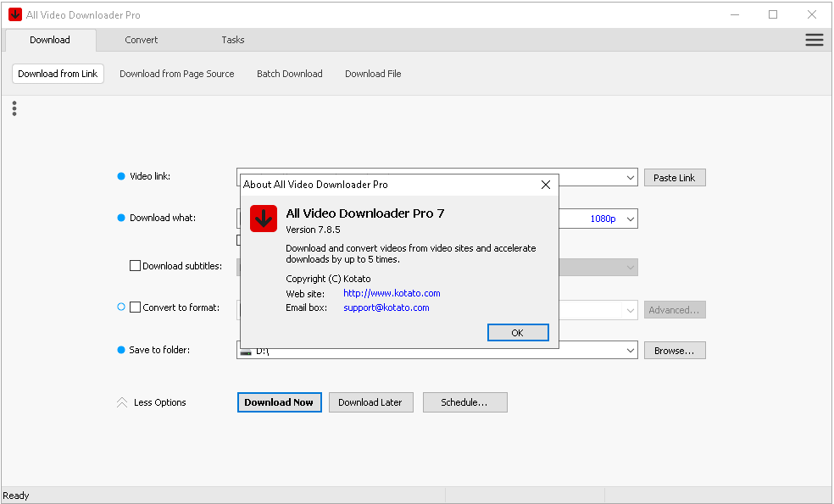This screenshot has width=834, height=504.
Task: Click the Version 7.8.5 text
Action: [313, 230]
